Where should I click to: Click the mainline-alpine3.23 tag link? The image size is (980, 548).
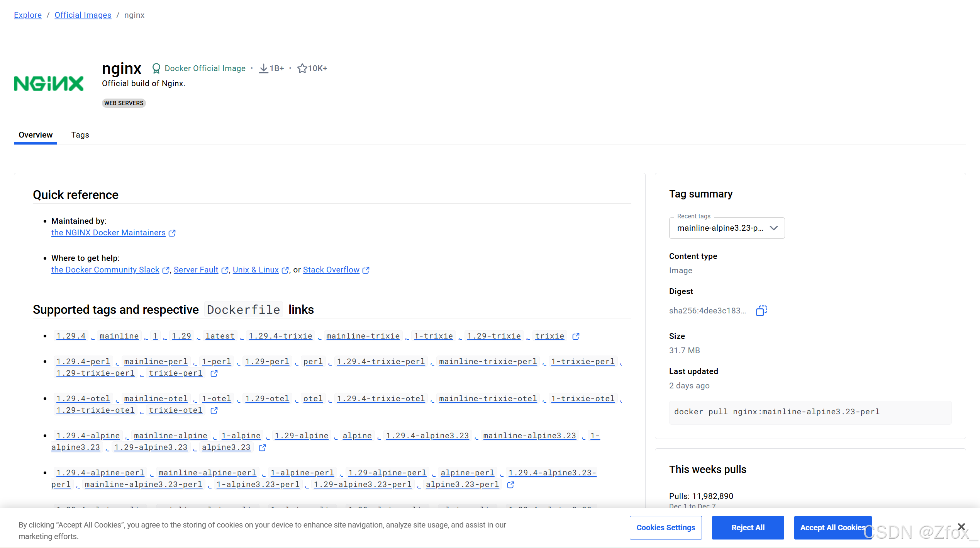(530, 436)
